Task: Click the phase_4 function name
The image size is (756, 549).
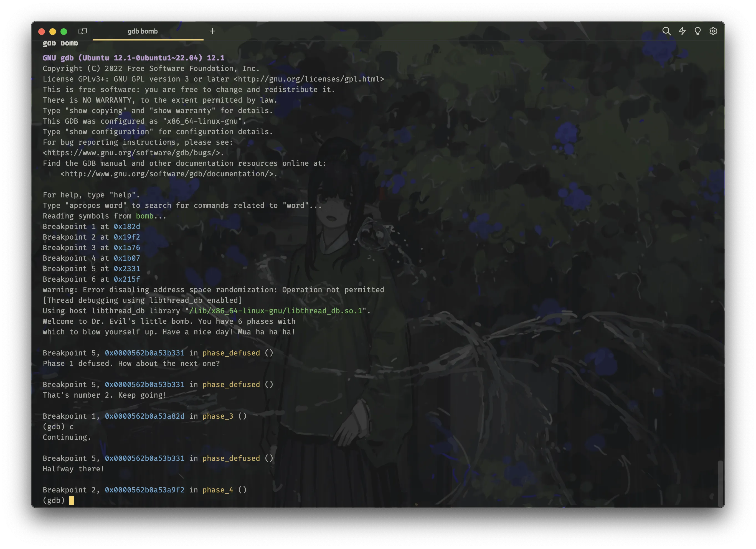Action: click(x=218, y=490)
